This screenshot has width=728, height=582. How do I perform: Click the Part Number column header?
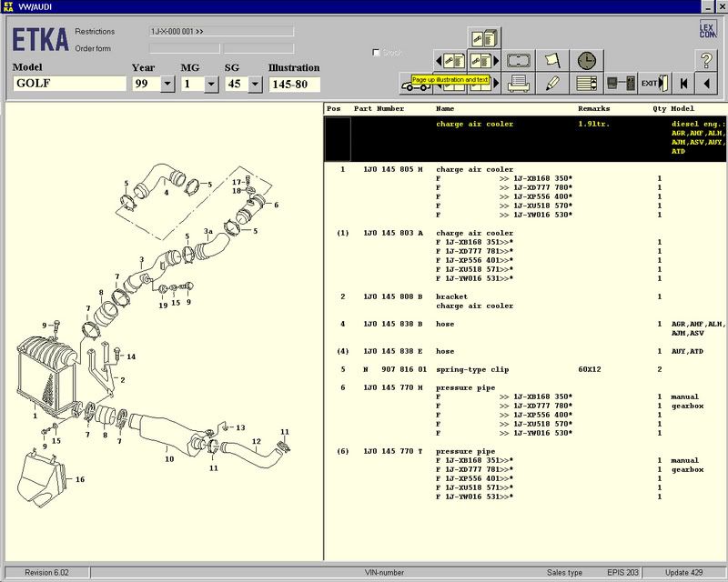click(379, 108)
